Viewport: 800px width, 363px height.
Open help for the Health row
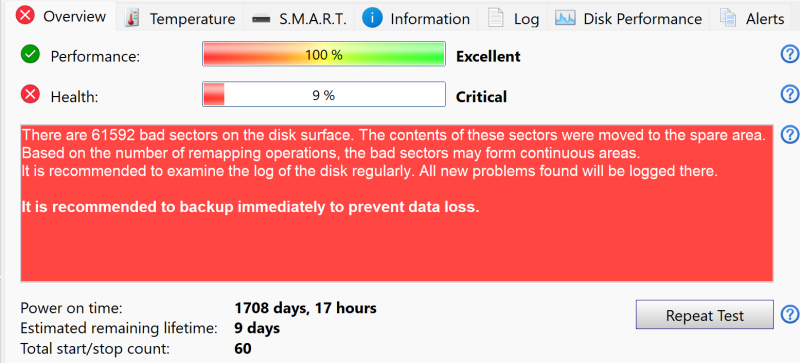[x=790, y=94]
